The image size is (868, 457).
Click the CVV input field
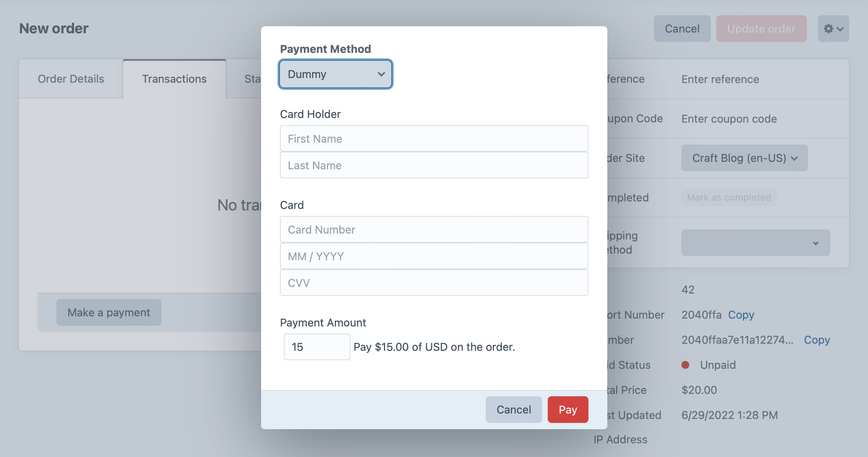coord(433,283)
